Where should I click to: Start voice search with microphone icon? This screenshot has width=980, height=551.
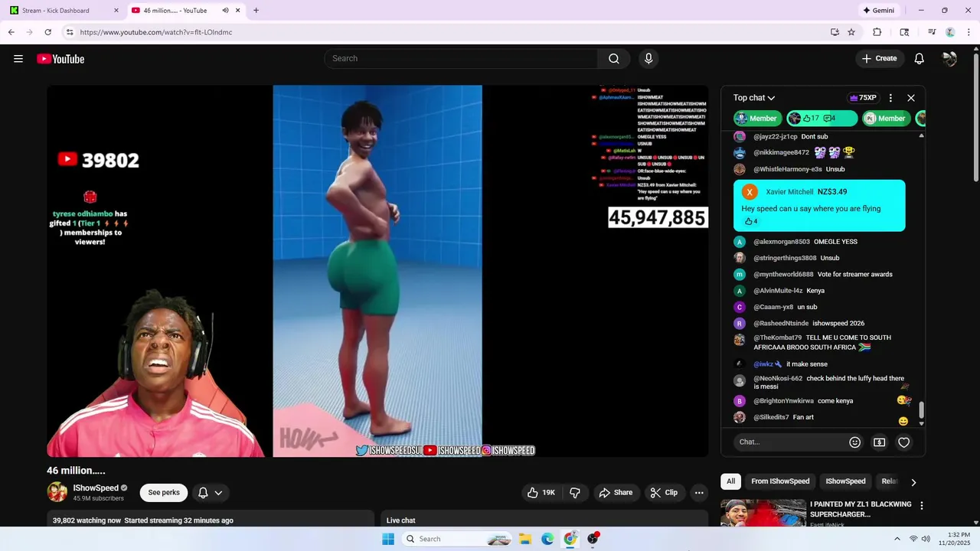pyautogui.click(x=648, y=59)
